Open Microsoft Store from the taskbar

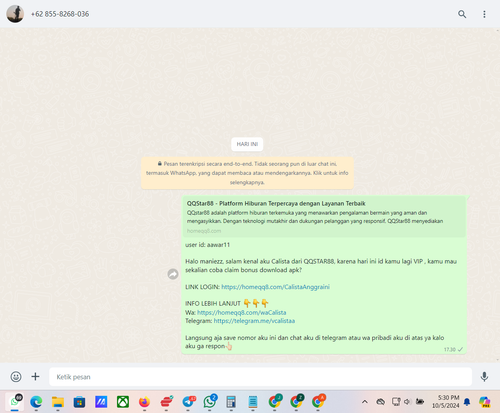[79, 402]
